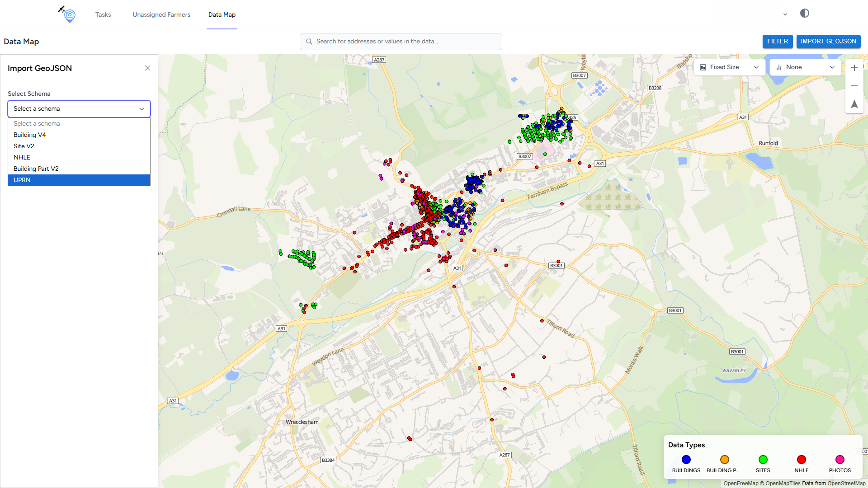Open the Fixed Size dropdown

pyautogui.click(x=729, y=67)
